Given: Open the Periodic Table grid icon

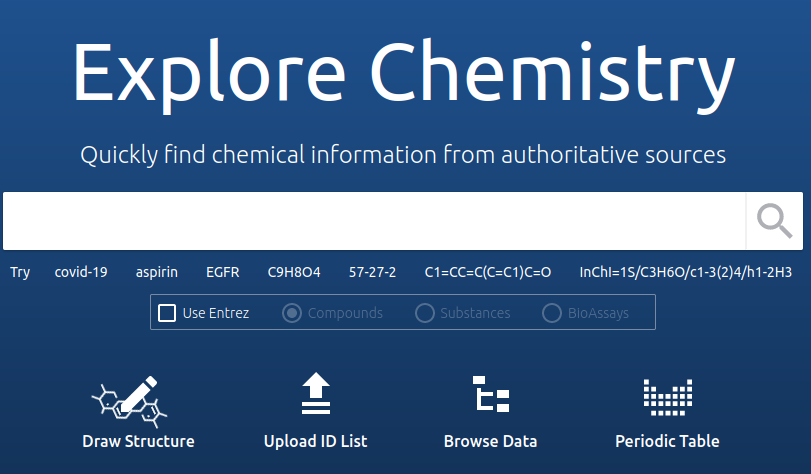Looking at the screenshot, I should tap(667, 397).
